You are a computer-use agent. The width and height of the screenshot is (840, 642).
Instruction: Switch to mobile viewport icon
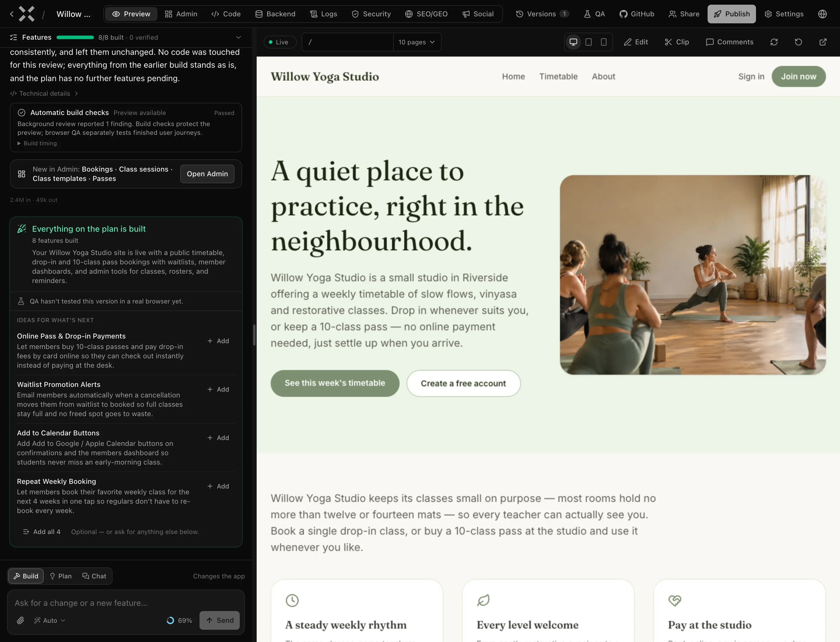pos(603,42)
